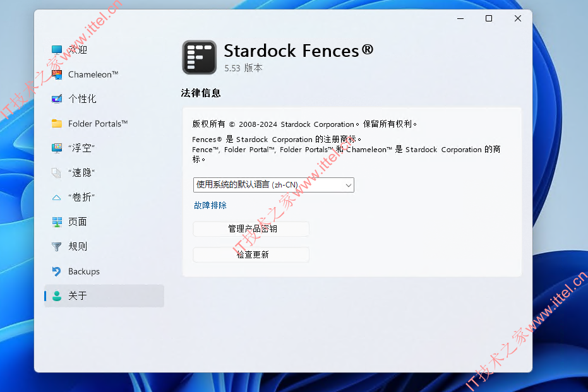The width and height of the screenshot is (588, 392).
Task: Close the Fences window
Action: coord(518,18)
